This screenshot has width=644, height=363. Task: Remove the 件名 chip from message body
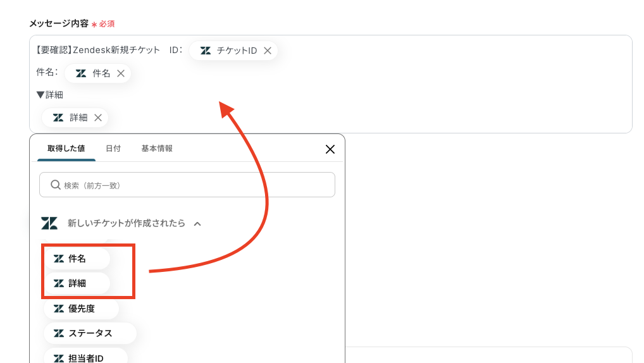click(120, 73)
